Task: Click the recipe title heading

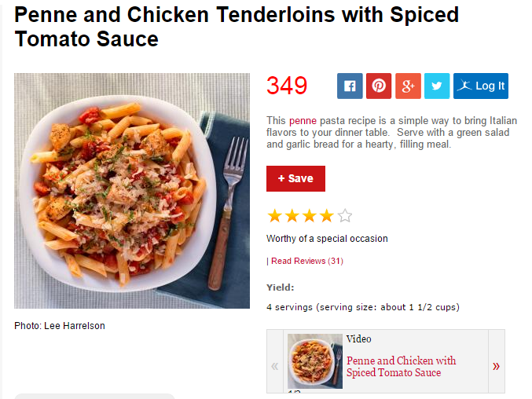Action: [x=237, y=27]
